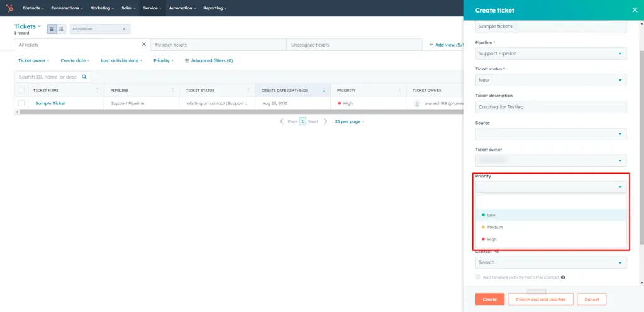The width and height of the screenshot is (644, 312).
Task: Open Ticket status New dropdown
Action: click(x=551, y=80)
